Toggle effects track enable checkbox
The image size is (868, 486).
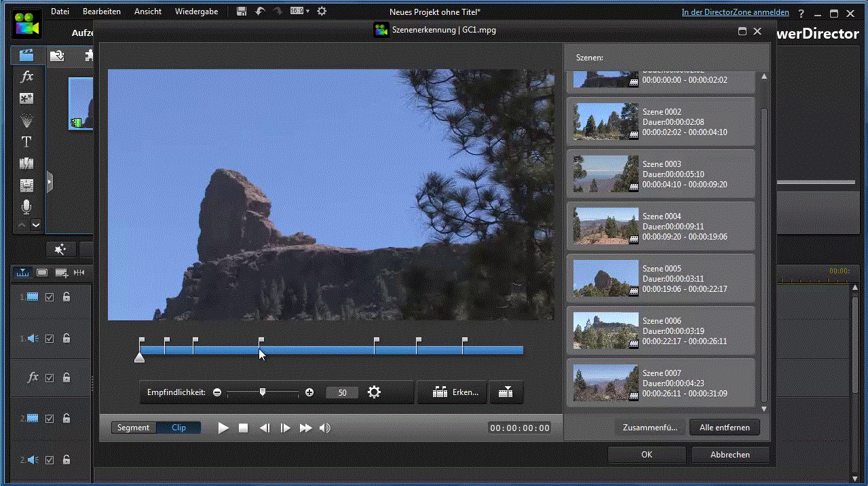click(50, 377)
